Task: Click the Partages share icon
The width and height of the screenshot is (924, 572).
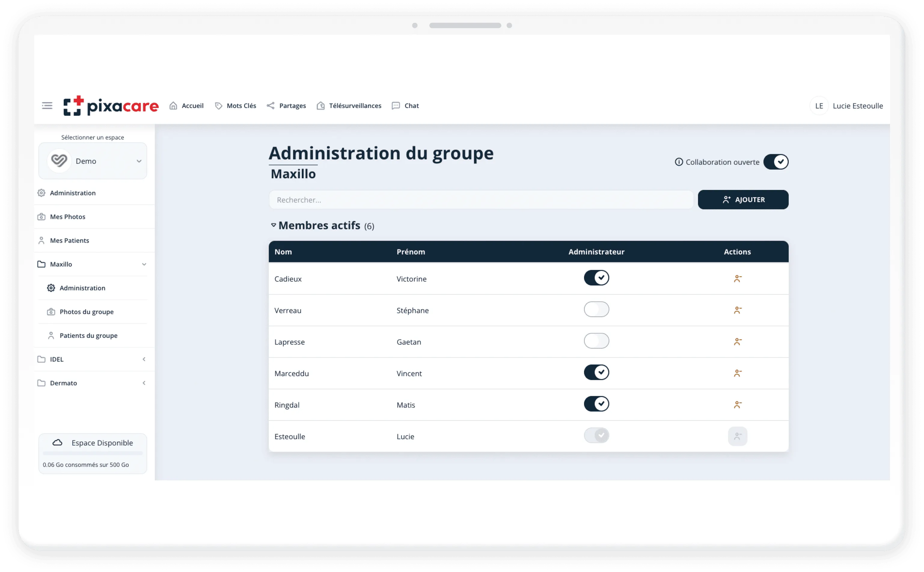Action: pos(271,106)
